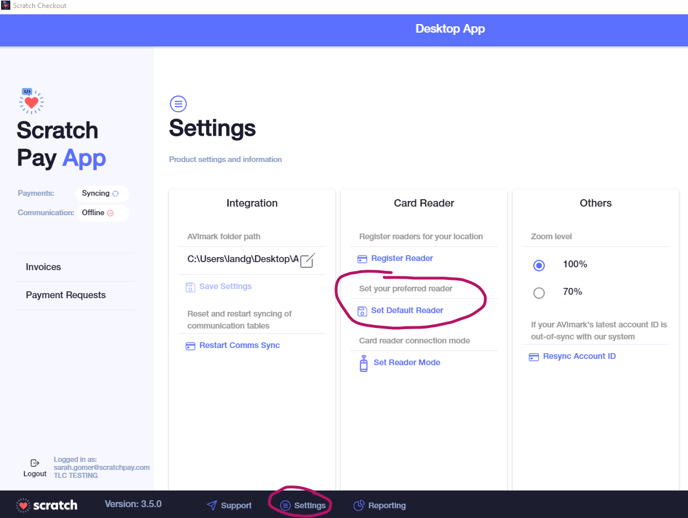Click the Settings page header list icon
The width and height of the screenshot is (688, 518).
(178, 104)
